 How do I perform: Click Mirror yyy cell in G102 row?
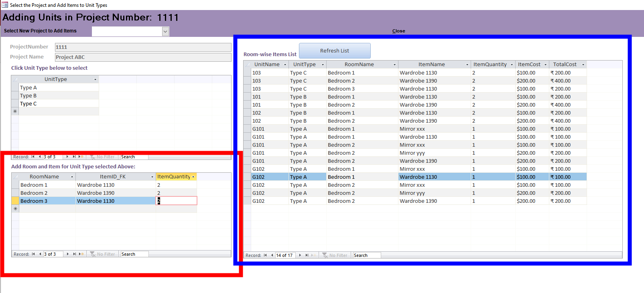click(x=435, y=193)
